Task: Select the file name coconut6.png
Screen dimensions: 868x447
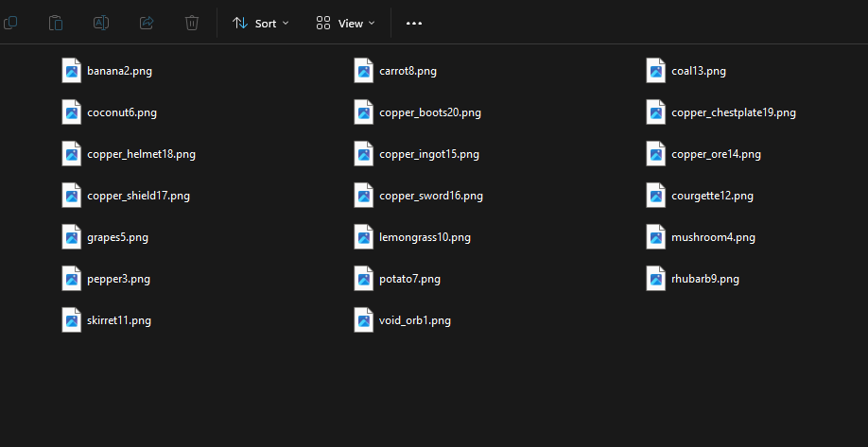Action: tap(122, 112)
